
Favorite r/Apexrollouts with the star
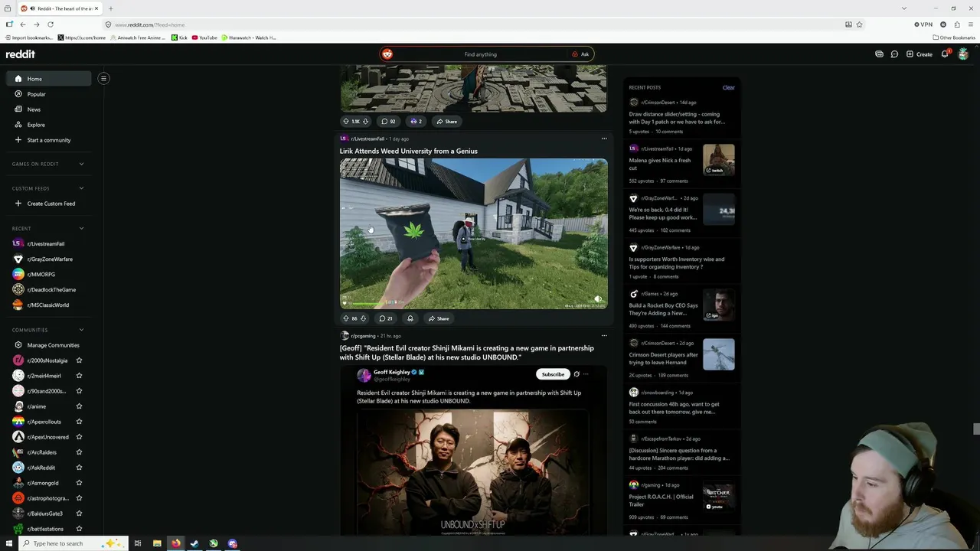79,422
